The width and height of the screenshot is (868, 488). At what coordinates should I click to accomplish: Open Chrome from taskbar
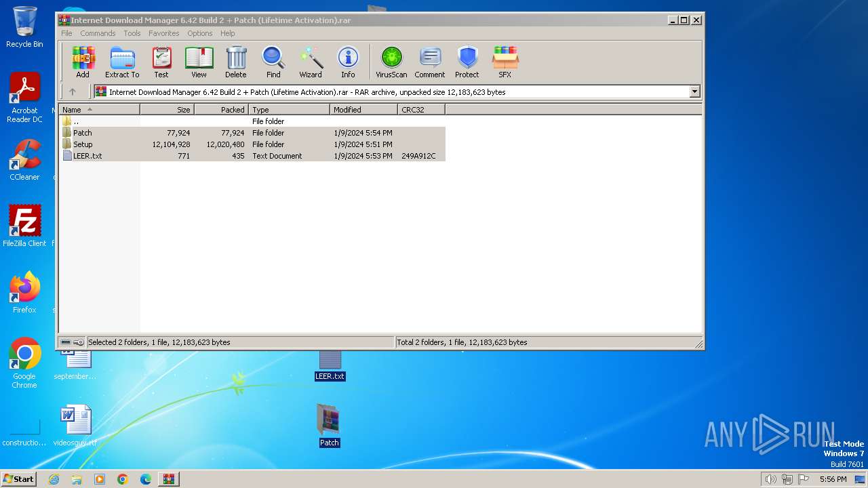(x=123, y=479)
